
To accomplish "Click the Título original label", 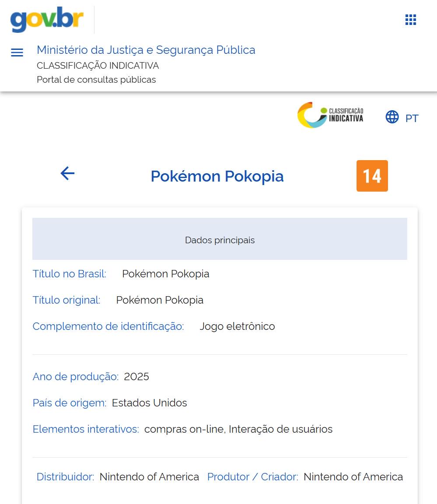I will pyautogui.click(x=66, y=300).
